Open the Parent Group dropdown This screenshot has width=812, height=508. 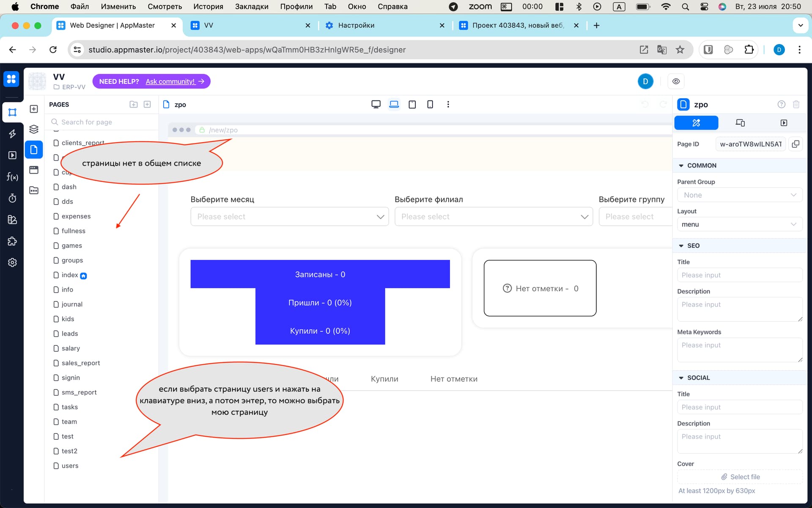[x=740, y=195]
